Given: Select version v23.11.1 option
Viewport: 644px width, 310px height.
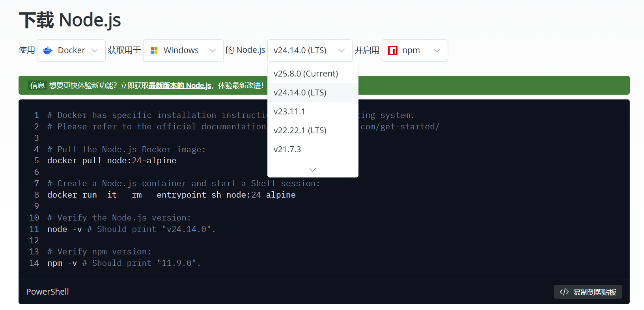Looking at the screenshot, I should click(x=289, y=112).
